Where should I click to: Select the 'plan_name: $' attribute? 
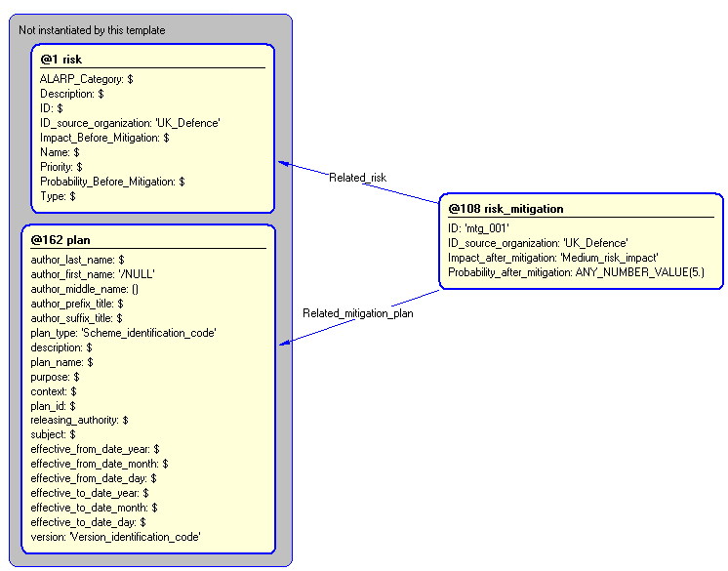pos(61,362)
